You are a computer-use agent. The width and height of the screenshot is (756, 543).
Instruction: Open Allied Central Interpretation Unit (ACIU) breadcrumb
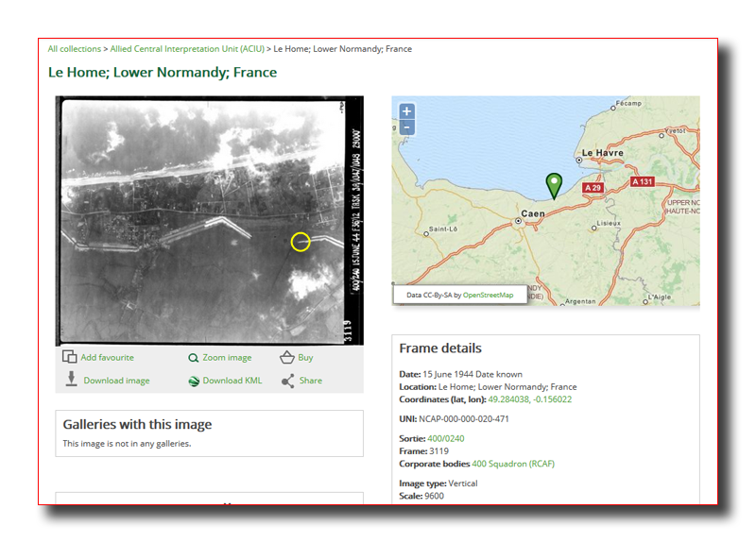pyautogui.click(x=187, y=49)
